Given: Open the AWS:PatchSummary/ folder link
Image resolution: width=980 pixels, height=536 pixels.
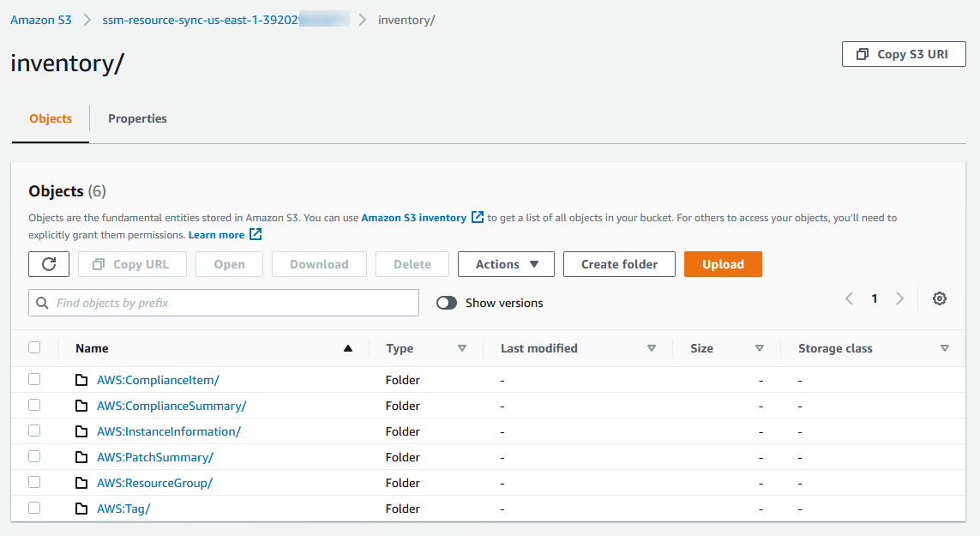Looking at the screenshot, I should pos(155,456).
